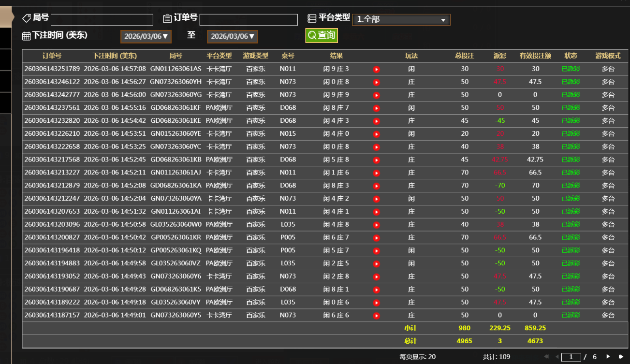This screenshot has height=364, width=630.
Task: Play the replay for order 260306143251789
Action: (x=377, y=69)
